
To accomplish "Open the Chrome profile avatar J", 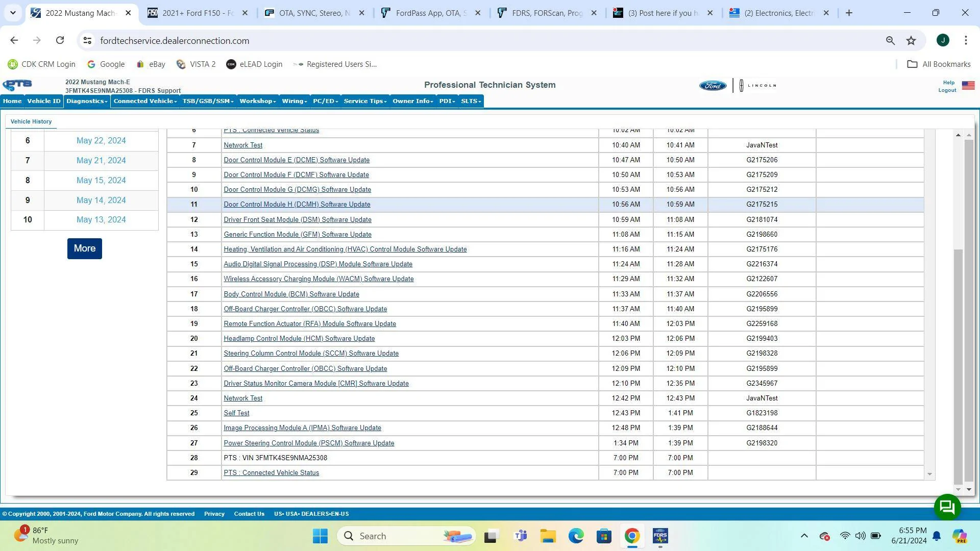I will (x=943, y=40).
